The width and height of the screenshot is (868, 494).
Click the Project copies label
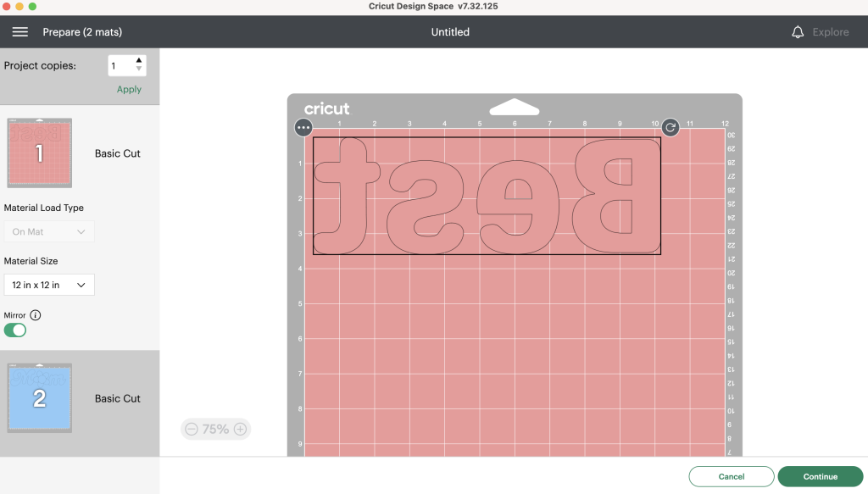40,65
